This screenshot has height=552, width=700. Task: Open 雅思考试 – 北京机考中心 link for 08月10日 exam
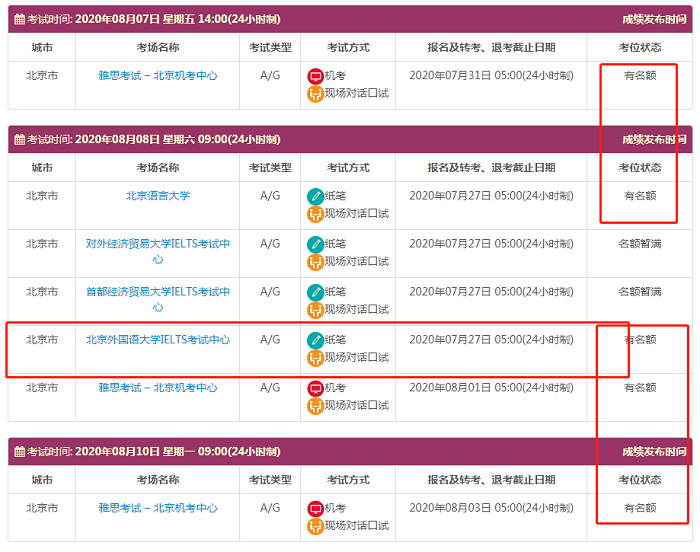coord(158,508)
